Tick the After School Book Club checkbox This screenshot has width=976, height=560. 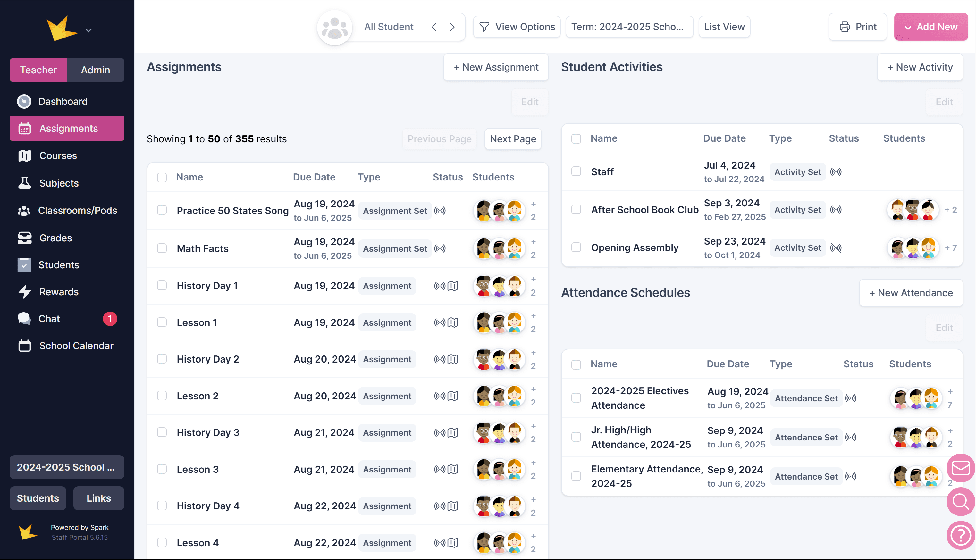click(576, 210)
